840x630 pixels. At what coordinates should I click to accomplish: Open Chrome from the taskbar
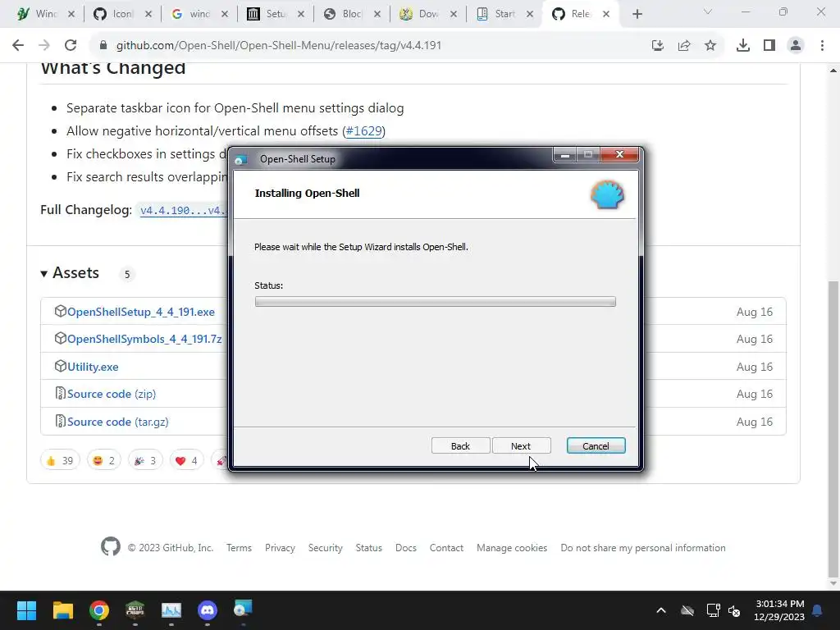99,610
